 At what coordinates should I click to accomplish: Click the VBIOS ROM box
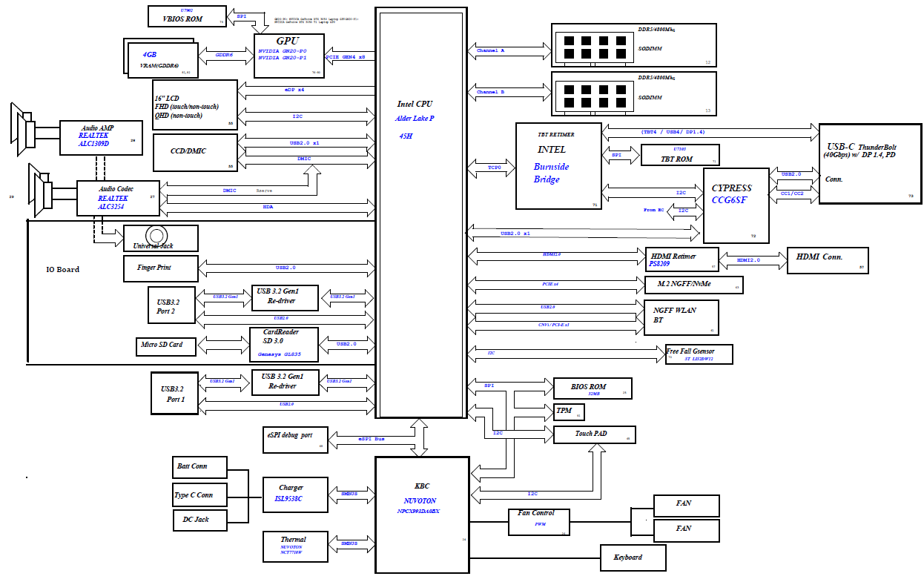184,16
